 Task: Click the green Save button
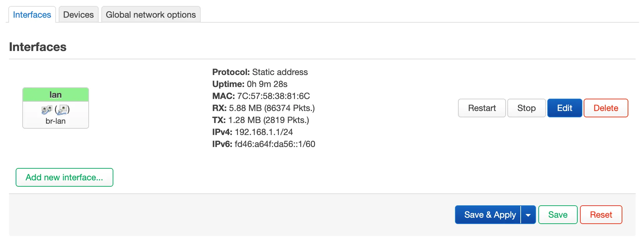coord(558,215)
